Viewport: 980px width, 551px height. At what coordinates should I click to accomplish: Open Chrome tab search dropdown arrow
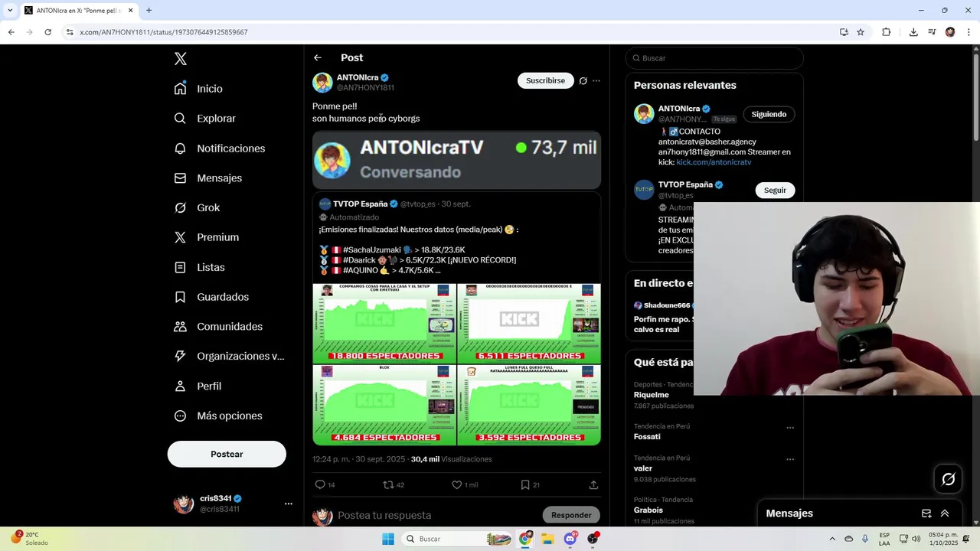click(10, 10)
